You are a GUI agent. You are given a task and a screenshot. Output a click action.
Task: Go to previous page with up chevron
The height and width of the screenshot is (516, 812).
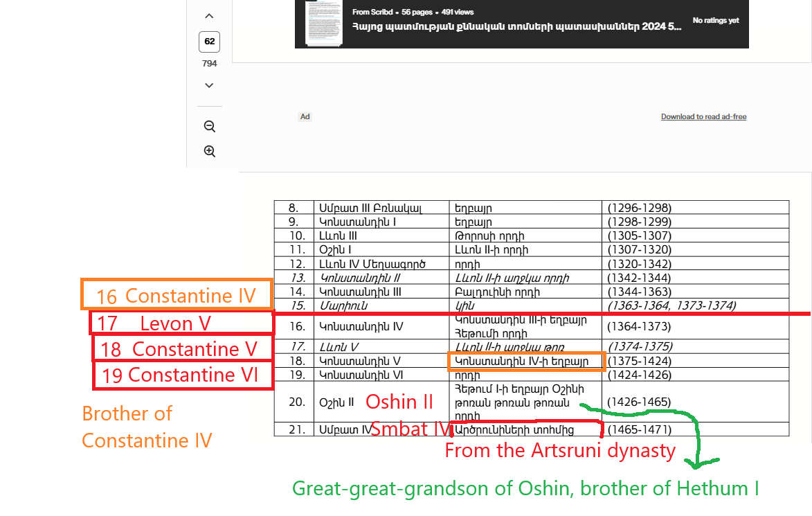tap(209, 16)
